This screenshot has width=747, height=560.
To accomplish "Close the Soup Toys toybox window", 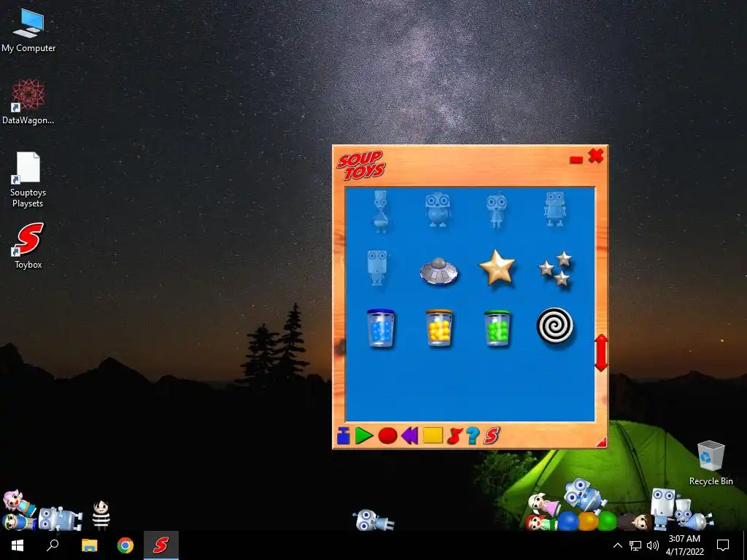I will tap(596, 156).
